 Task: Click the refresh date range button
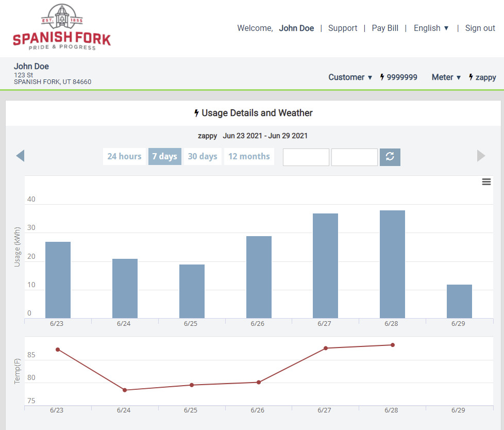coord(390,157)
